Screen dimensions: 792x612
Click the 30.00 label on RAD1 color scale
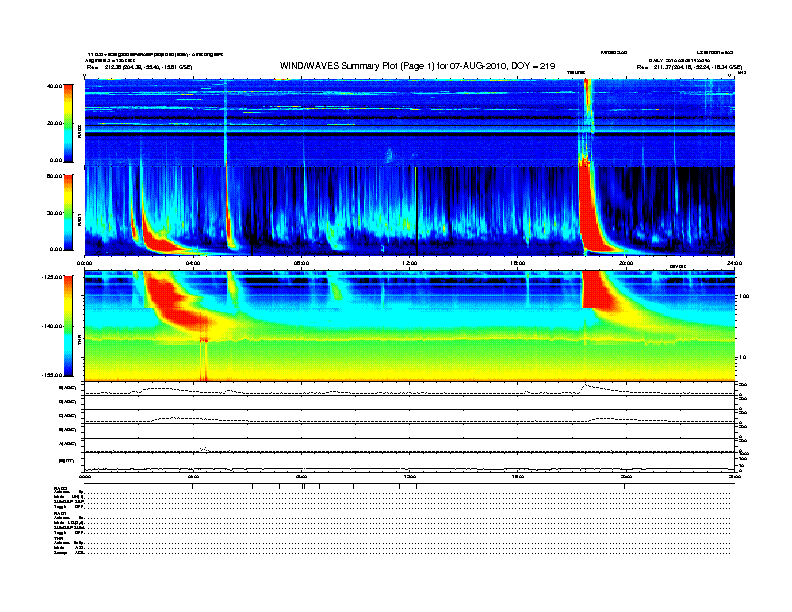[55, 213]
